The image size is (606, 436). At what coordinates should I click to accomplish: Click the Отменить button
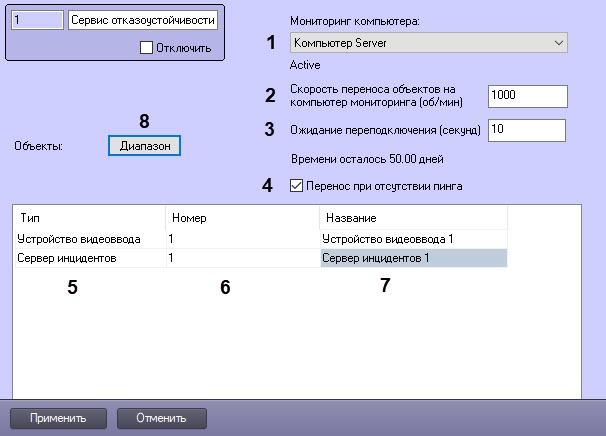tap(162, 417)
